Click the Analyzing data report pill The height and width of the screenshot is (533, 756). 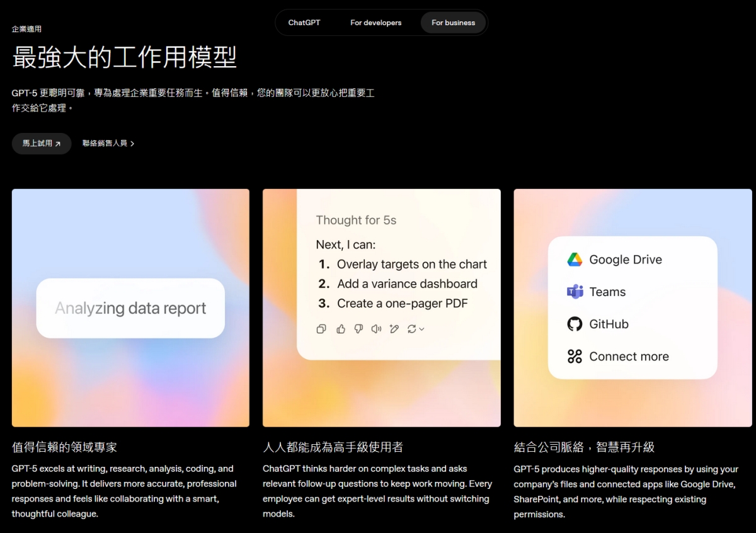[x=130, y=308]
